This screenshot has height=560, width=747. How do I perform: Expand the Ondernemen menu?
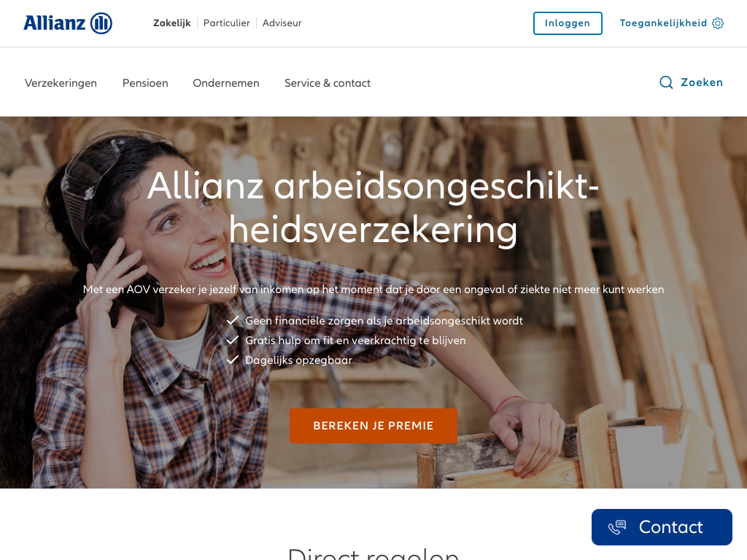point(226,83)
